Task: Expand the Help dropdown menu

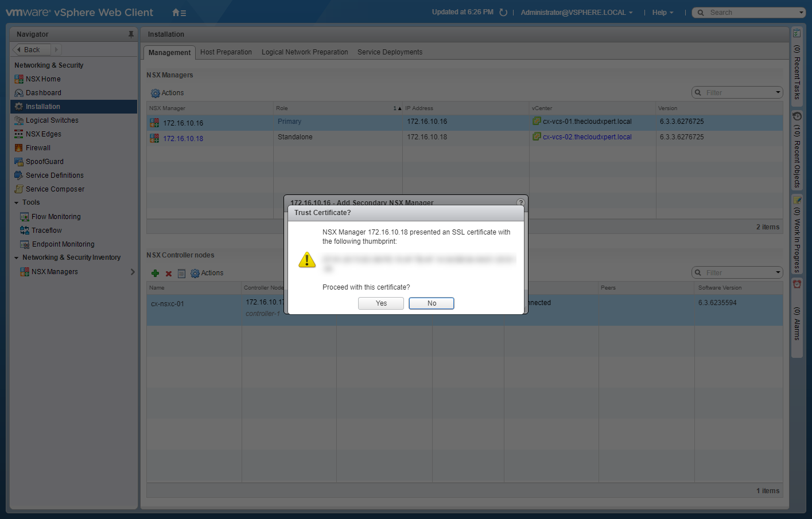Action: [x=662, y=13]
